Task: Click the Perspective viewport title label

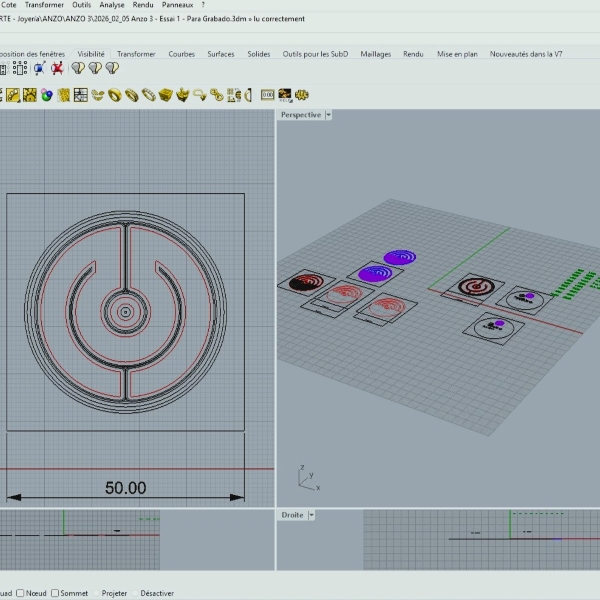Action: pyautogui.click(x=300, y=115)
